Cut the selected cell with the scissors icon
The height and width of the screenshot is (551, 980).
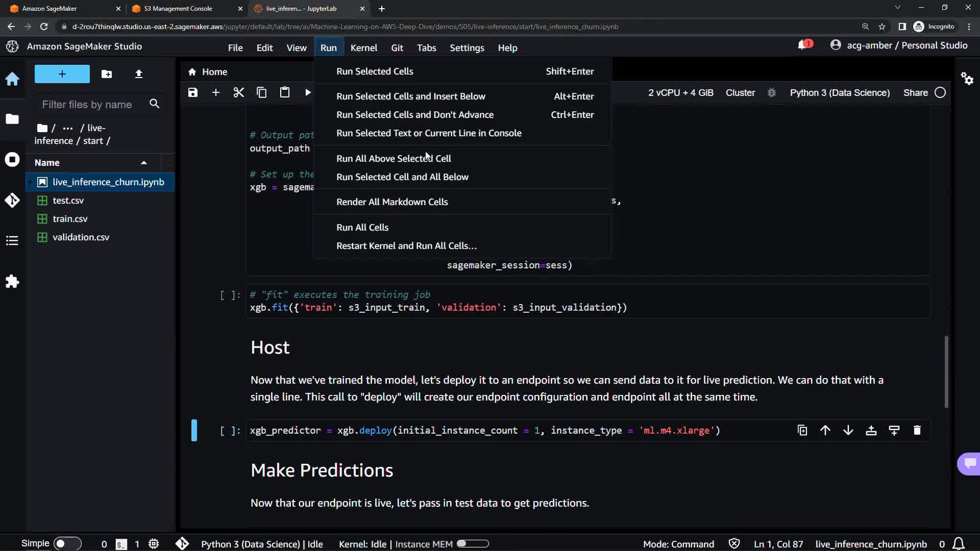coord(238,92)
